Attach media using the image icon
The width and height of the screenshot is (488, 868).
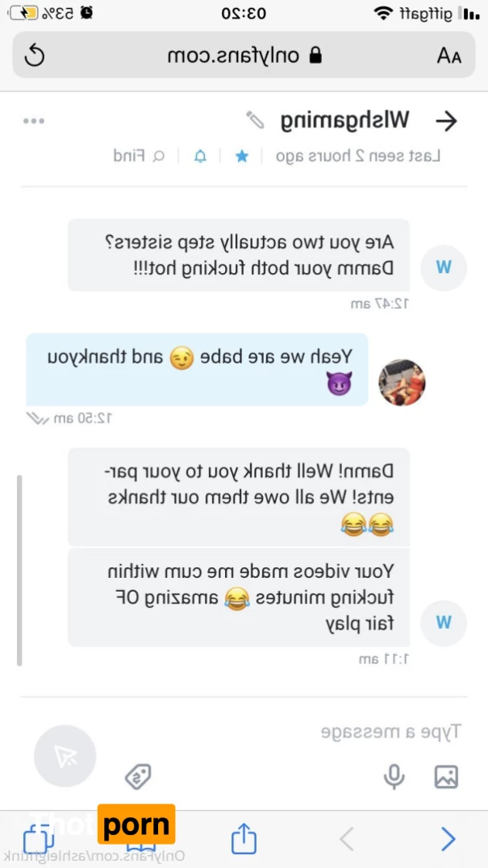point(446,776)
